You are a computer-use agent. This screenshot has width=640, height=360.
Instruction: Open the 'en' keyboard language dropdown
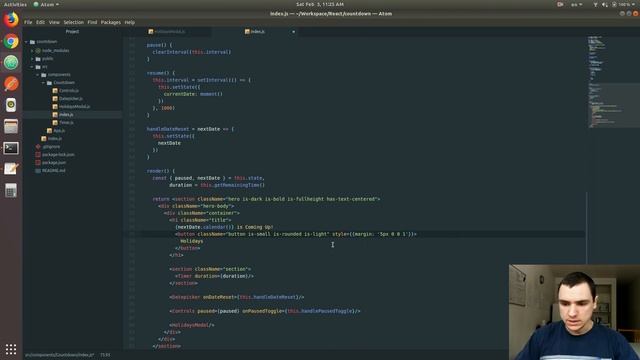coord(576,4)
